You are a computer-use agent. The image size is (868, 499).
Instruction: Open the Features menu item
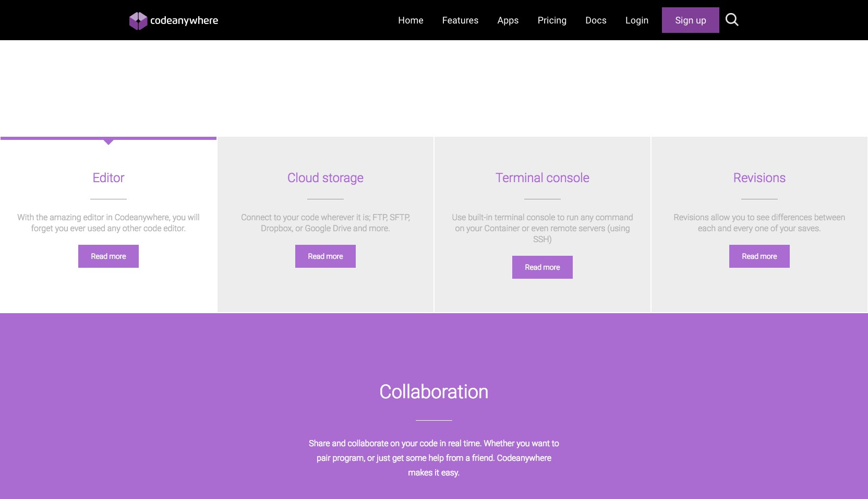pyautogui.click(x=460, y=20)
